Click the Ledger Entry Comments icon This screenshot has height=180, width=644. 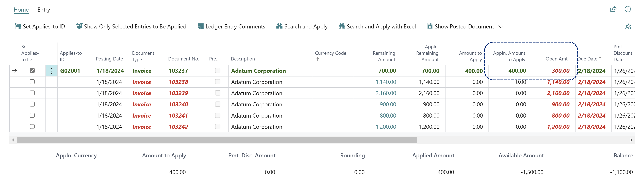(x=200, y=26)
